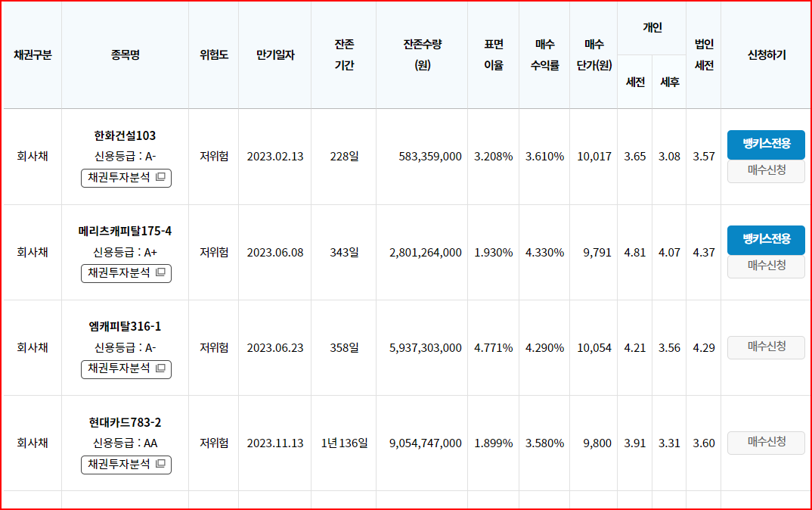
Task: Click purchase price 10,017
Action: [x=594, y=157]
